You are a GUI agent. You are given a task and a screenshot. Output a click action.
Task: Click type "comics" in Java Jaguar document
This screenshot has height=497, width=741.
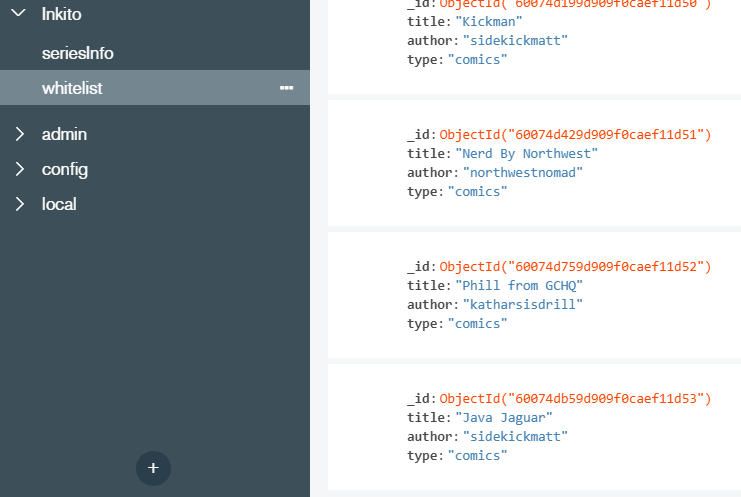point(477,455)
